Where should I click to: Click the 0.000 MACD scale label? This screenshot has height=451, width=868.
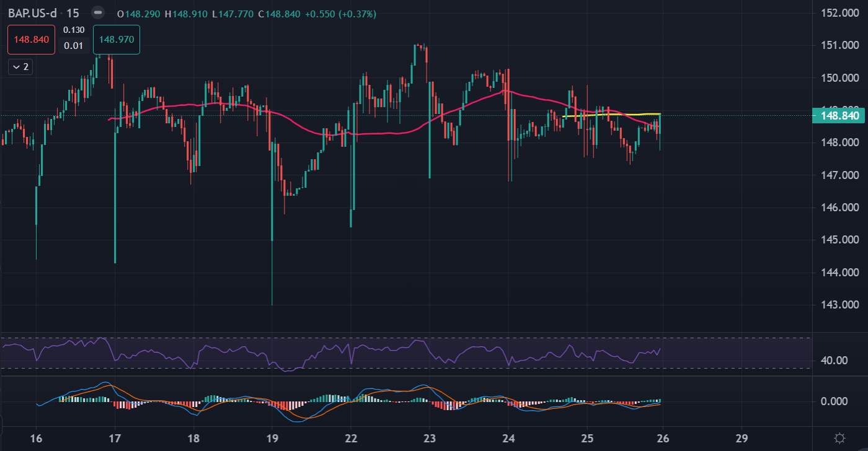[x=835, y=401]
